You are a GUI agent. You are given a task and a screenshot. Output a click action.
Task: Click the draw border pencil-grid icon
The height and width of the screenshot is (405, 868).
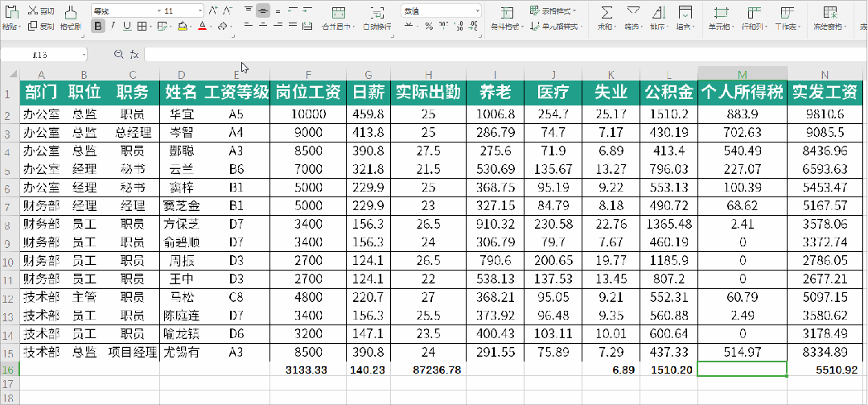coord(161,26)
